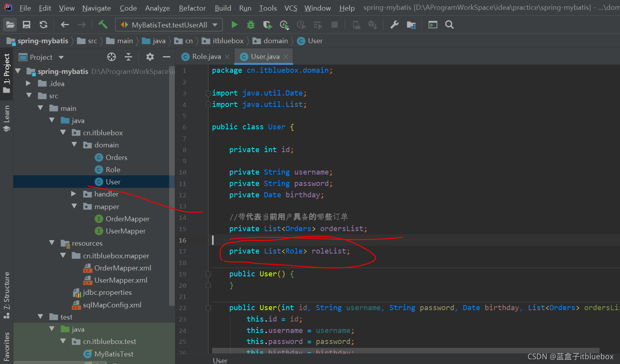The width and height of the screenshot is (620, 364).
Task: Open the Navigate menu
Action: [x=96, y=8]
